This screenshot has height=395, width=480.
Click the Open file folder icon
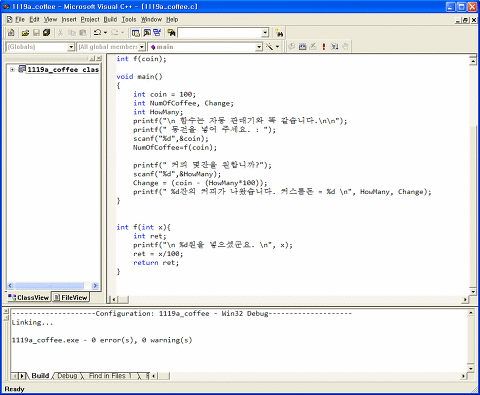(25, 33)
